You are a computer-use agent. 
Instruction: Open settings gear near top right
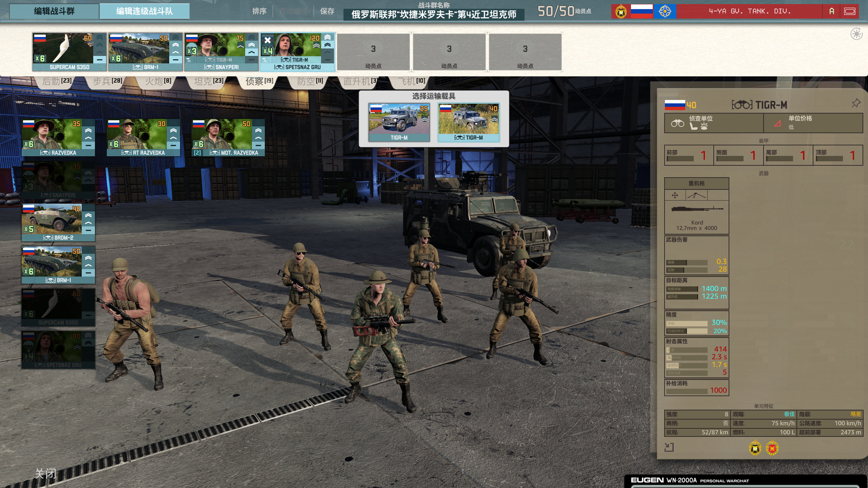coord(856,34)
